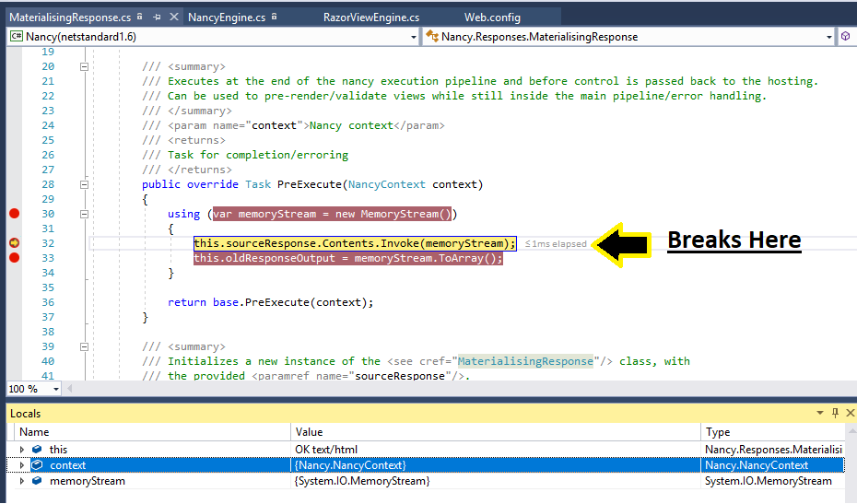Click the object icon next to 'memoryStream'
The image size is (857, 504).
click(37, 481)
